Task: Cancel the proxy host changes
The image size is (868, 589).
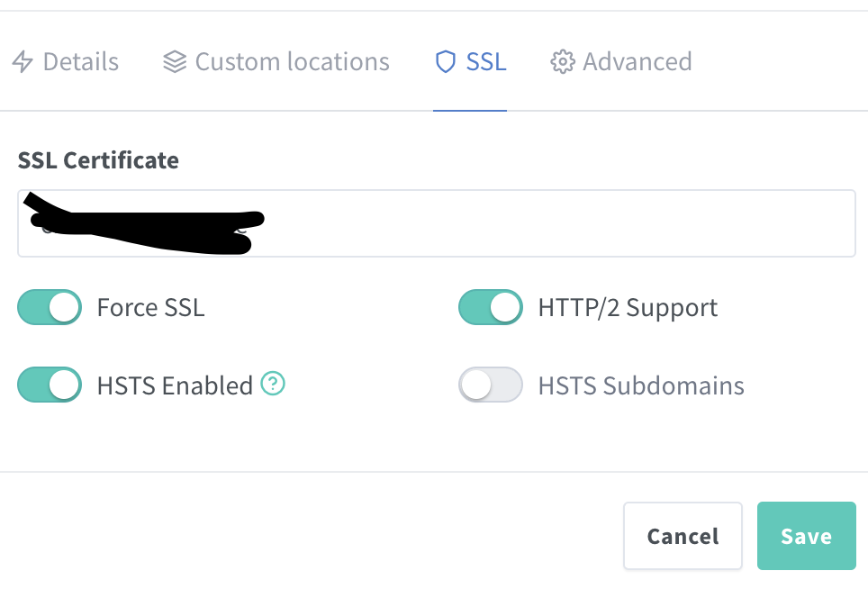Action: pyautogui.click(x=683, y=536)
